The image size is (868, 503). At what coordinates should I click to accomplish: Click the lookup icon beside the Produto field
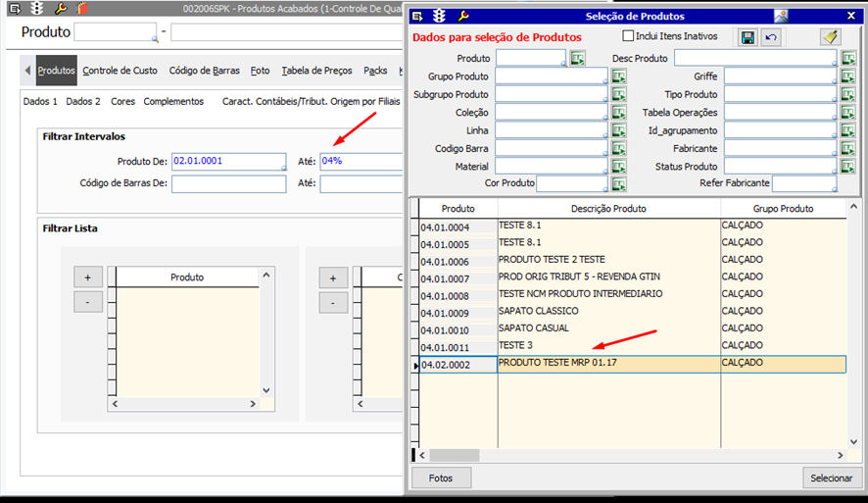pos(577,58)
